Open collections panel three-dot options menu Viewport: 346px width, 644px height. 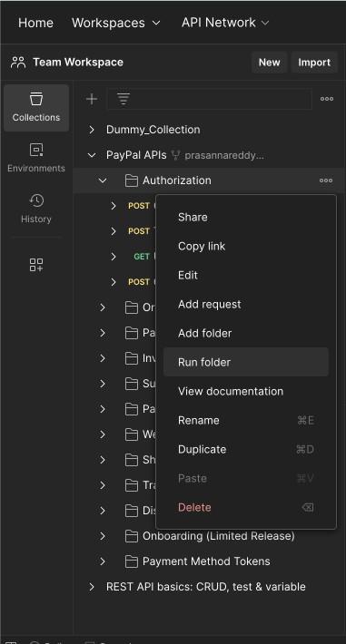pyautogui.click(x=327, y=99)
